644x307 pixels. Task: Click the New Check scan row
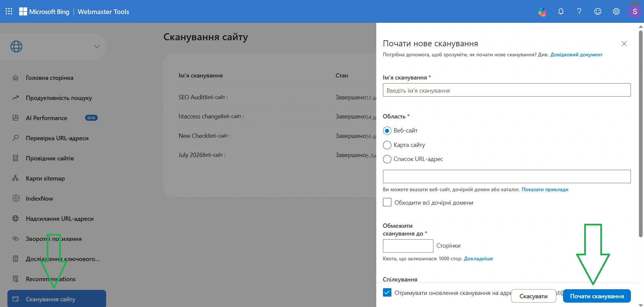click(275, 136)
